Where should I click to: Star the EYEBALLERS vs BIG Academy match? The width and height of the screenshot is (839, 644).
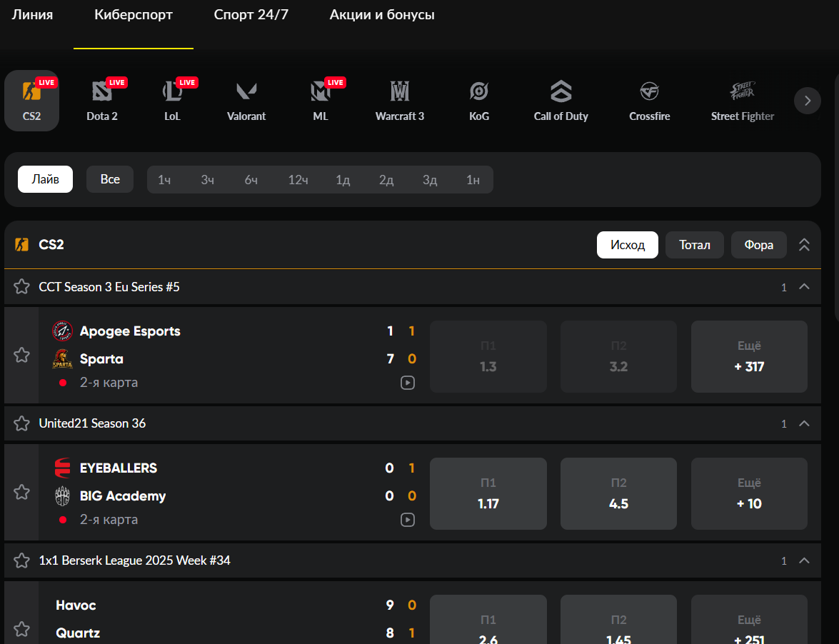[21, 492]
